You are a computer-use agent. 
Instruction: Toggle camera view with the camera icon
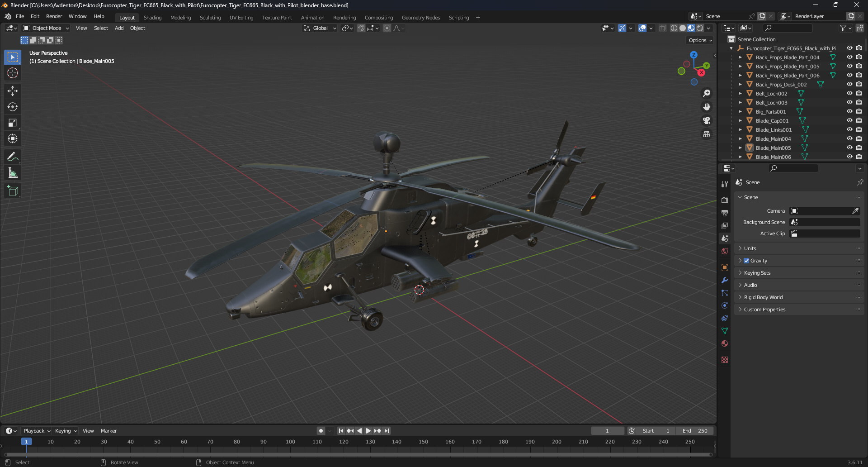coord(707,120)
